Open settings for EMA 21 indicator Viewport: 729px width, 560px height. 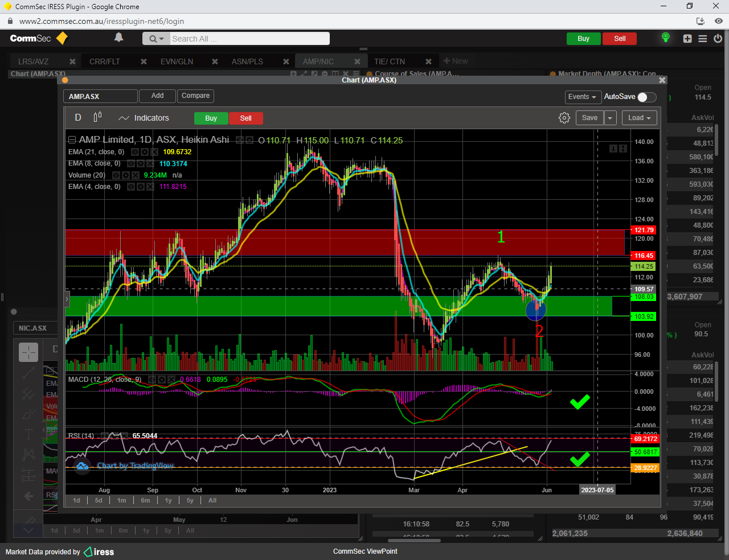[145, 152]
